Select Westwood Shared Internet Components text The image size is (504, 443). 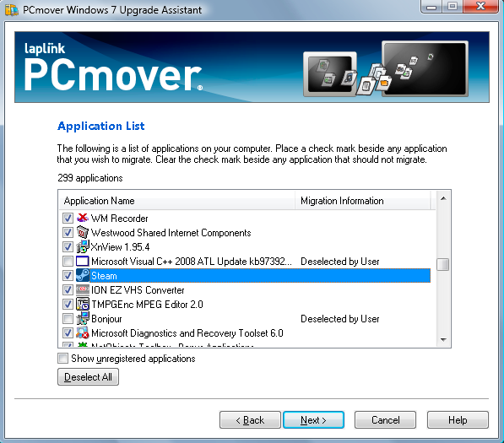(x=171, y=233)
